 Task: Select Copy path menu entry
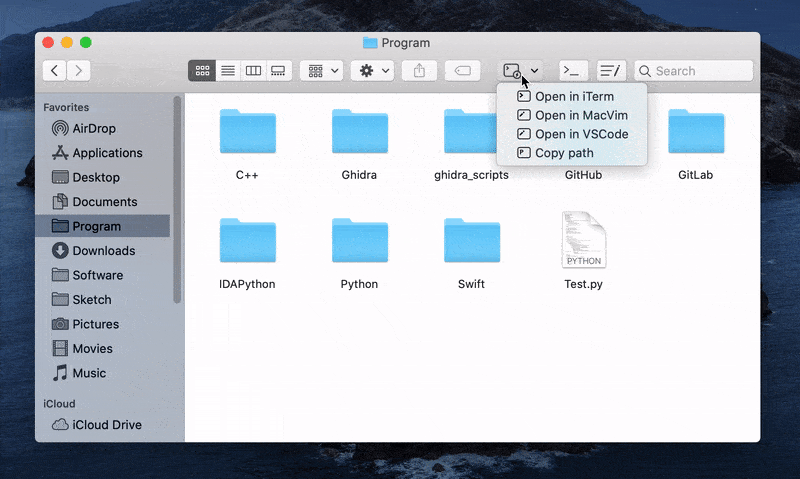point(563,153)
